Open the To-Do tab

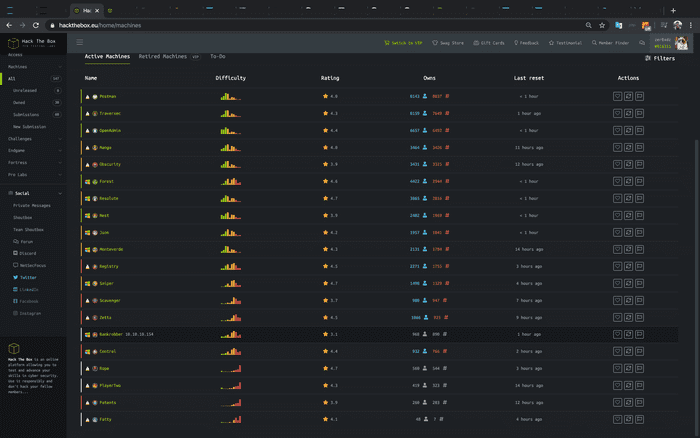point(217,57)
